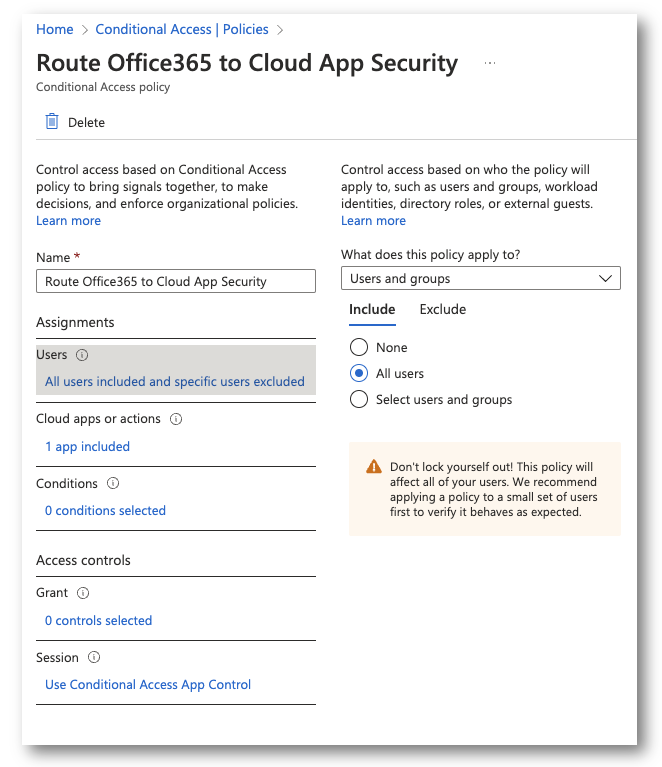
Task: Select the None radio button
Action: [359, 347]
